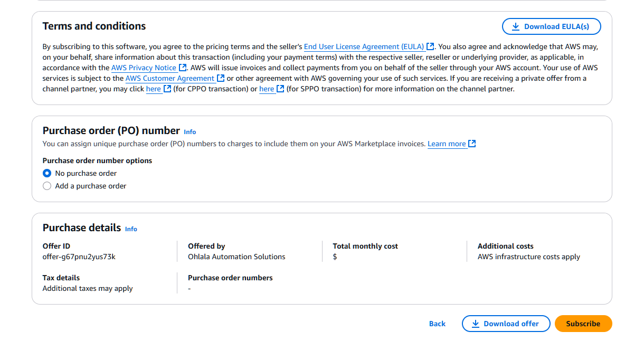The width and height of the screenshot is (644, 341).
Task: Click external-link icon for CPPO here link
Action: point(167,89)
